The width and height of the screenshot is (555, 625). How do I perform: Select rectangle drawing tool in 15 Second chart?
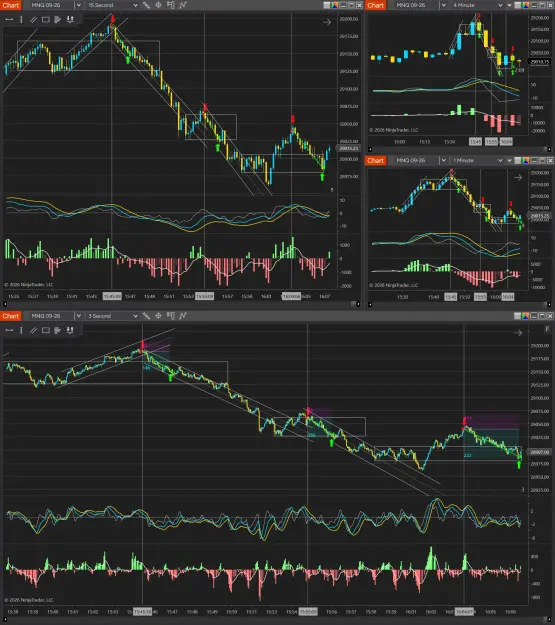point(46,19)
